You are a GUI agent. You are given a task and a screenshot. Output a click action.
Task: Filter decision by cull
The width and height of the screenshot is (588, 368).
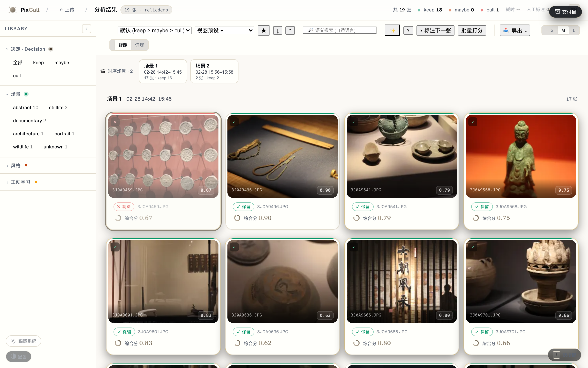point(17,76)
